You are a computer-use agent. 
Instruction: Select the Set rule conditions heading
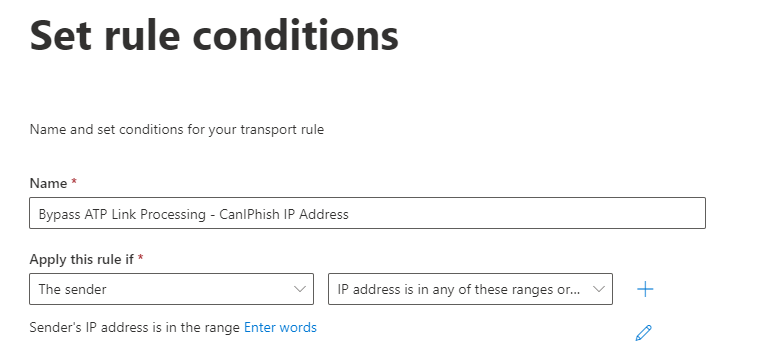point(214,36)
